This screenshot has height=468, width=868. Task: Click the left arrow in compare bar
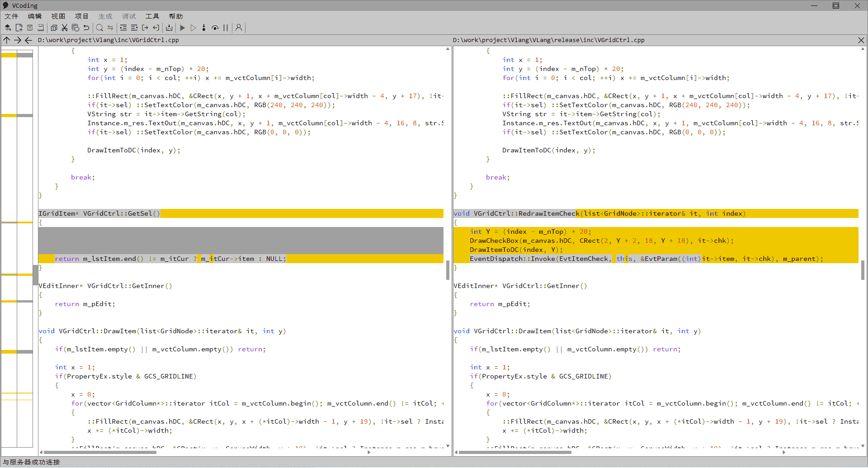pyautogui.click(x=28, y=40)
